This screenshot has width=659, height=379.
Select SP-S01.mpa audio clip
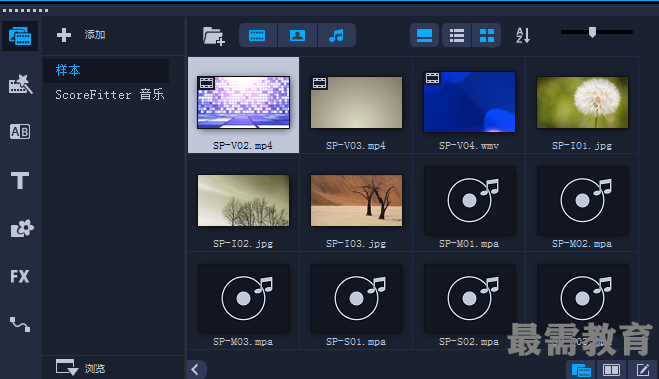[356, 298]
